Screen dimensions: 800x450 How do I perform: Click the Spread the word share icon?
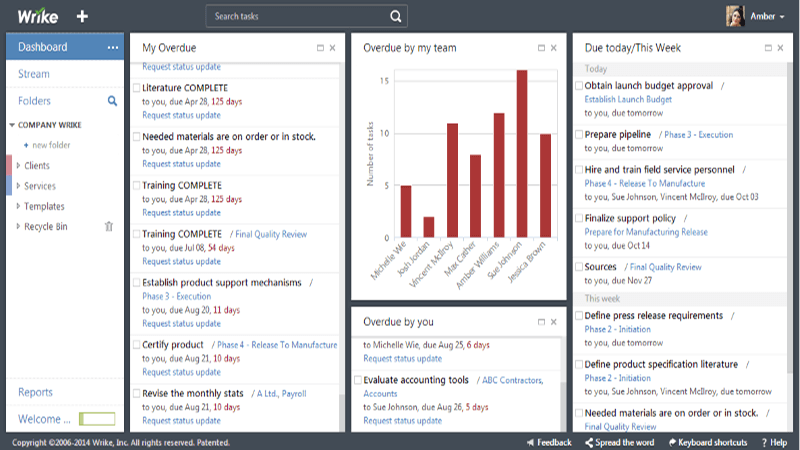pyautogui.click(x=589, y=442)
